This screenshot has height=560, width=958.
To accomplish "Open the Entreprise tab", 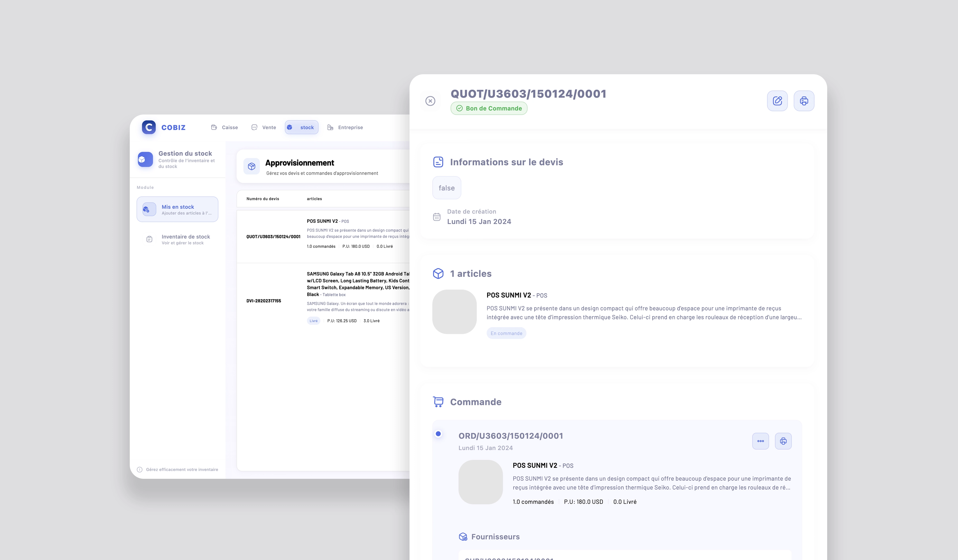I will [345, 127].
